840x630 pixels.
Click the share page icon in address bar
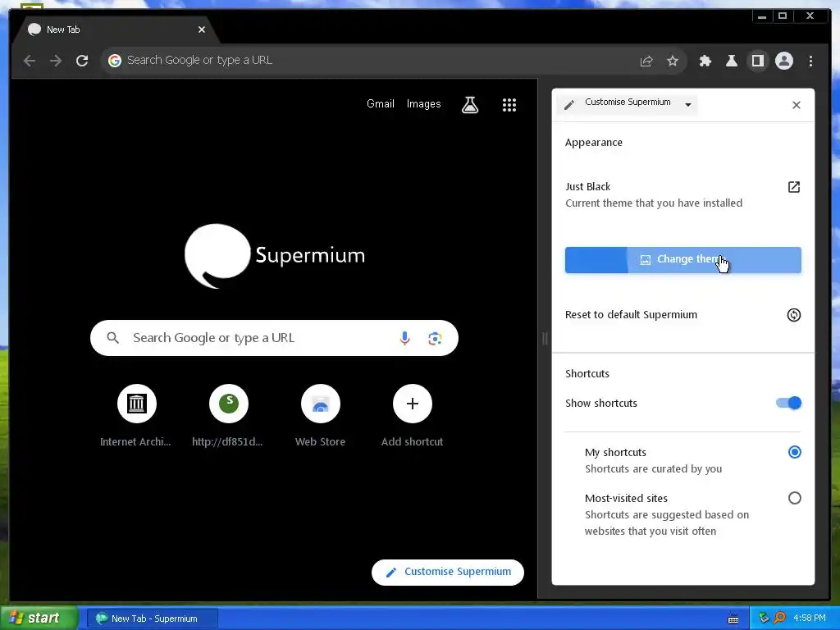(x=646, y=61)
